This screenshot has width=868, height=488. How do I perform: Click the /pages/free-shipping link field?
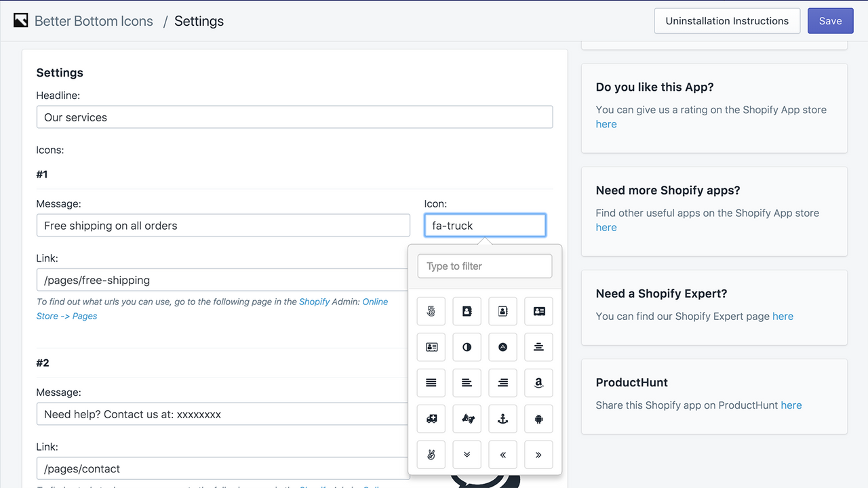[x=223, y=280]
